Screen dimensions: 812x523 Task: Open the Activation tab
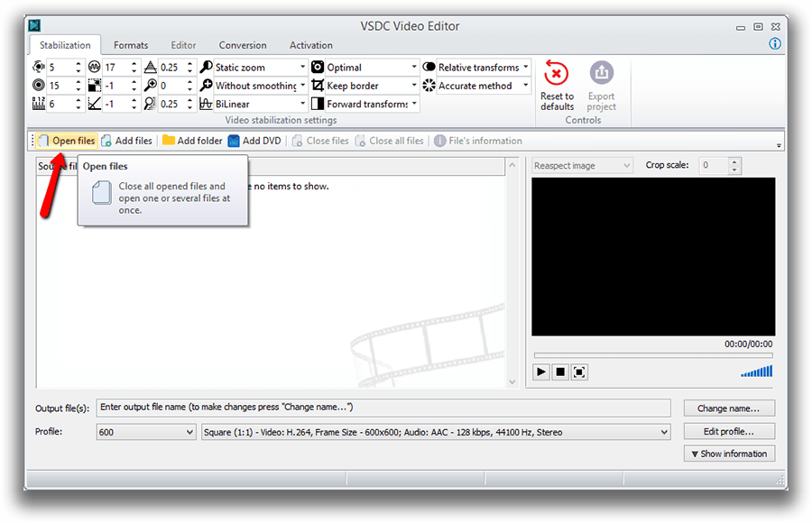pos(310,45)
